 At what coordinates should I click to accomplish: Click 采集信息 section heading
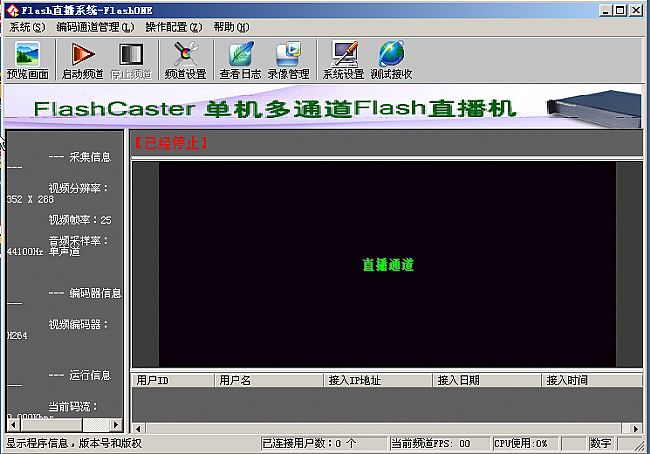point(90,157)
